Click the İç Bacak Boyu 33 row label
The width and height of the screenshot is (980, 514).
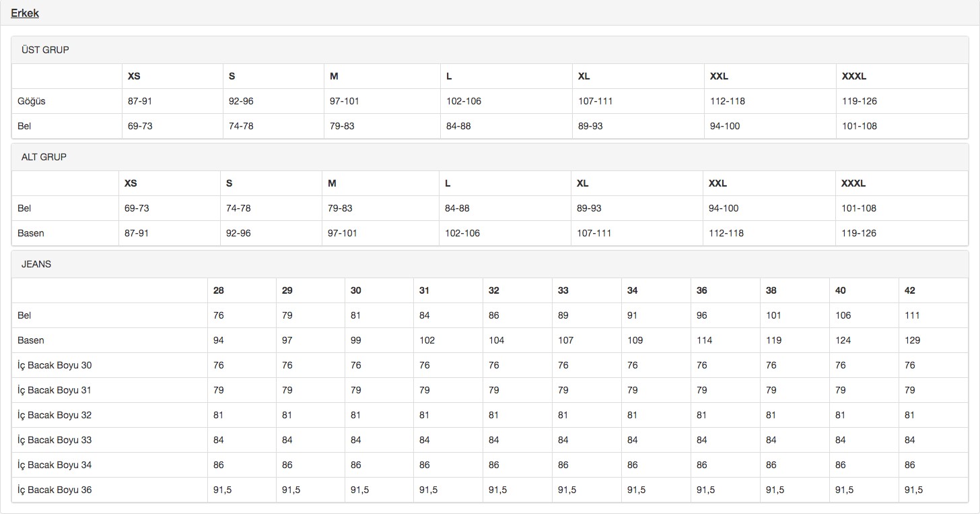pyautogui.click(x=55, y=440)
